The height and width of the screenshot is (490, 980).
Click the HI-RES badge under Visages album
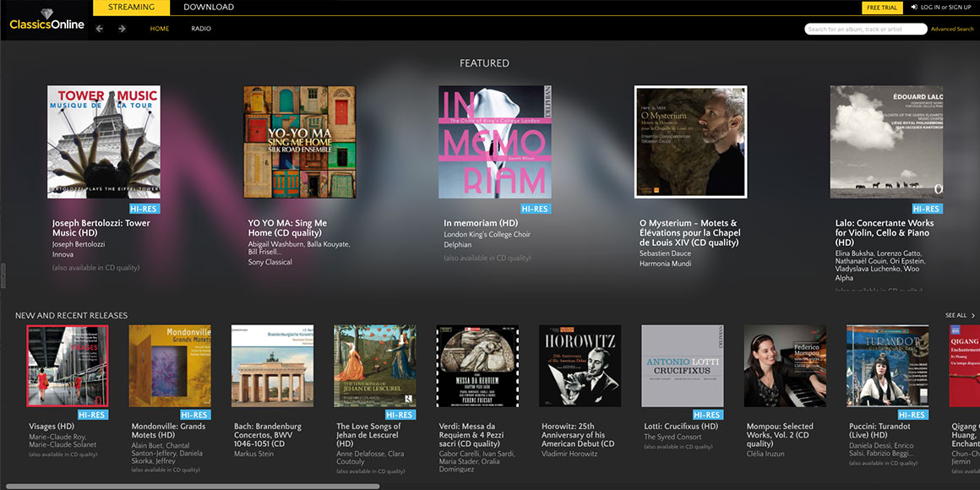pyautogui.click(x=91, y=415)
